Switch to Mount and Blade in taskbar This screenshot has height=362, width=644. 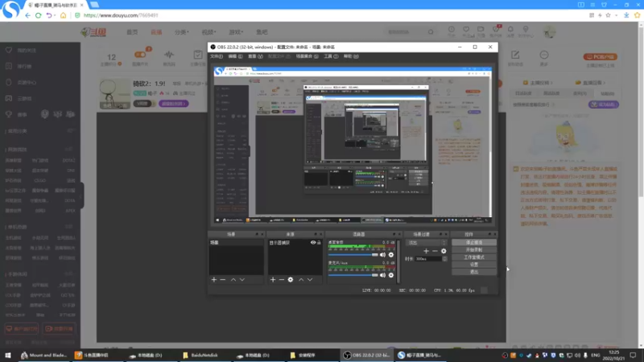pos(44,355)
